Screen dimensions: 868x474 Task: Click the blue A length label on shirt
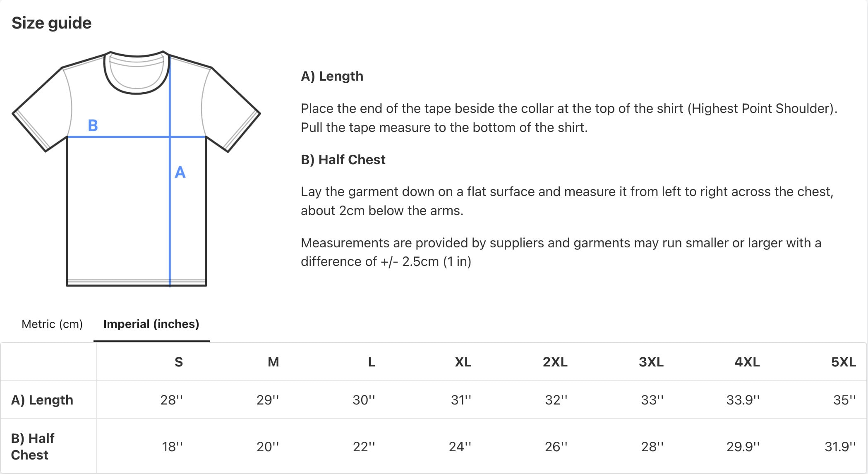(180, 172)
